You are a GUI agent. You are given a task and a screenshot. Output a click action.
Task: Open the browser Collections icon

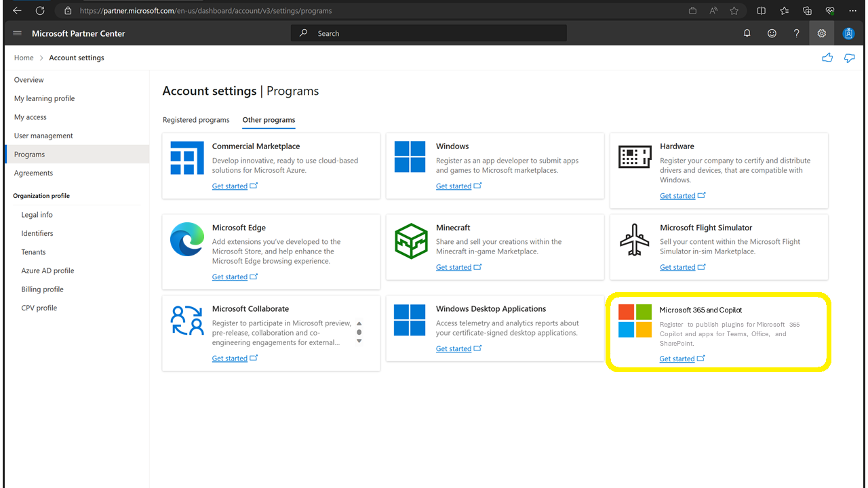click(807, 11)
